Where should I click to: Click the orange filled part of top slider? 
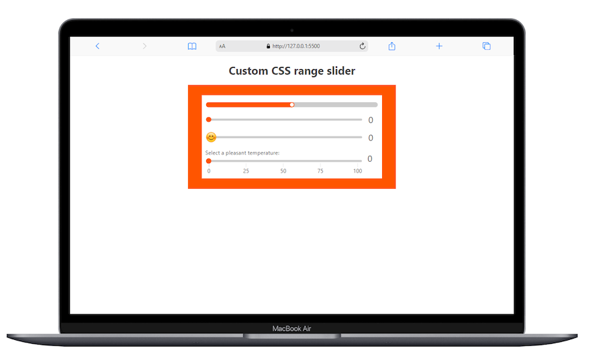248,105
